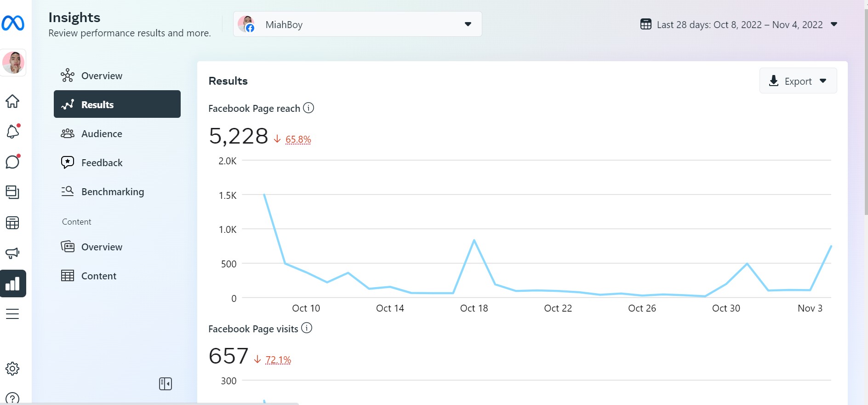The height and width of the screenshot is (405, 868).
Task: Collapse the sidebar panel icon
Action: (166, 384)
